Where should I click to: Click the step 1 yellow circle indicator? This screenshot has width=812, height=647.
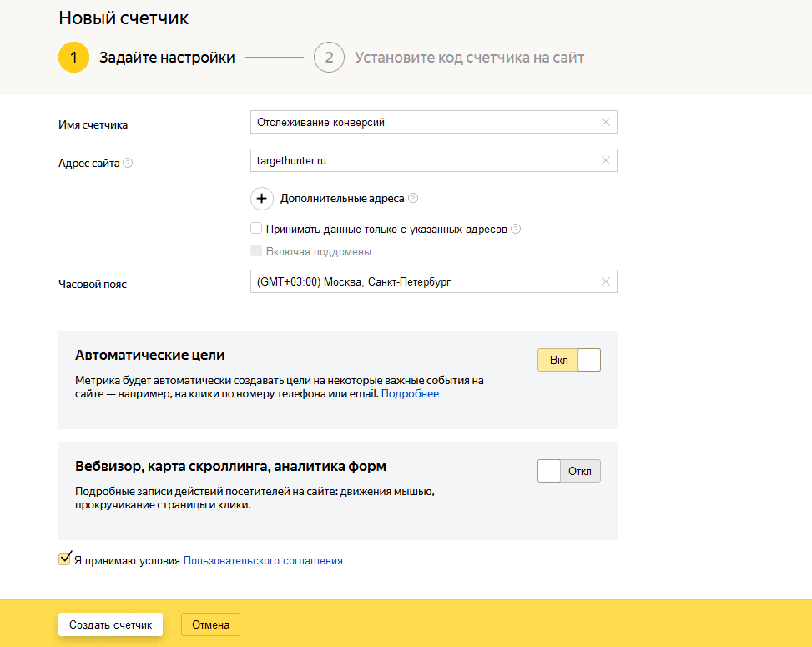coord(73,58)
